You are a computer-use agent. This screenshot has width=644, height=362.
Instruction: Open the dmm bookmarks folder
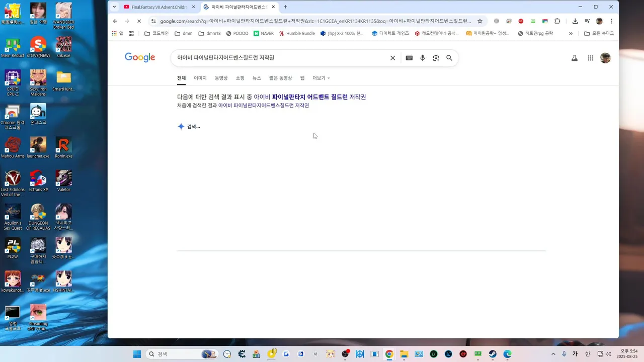tap(184, 34)
